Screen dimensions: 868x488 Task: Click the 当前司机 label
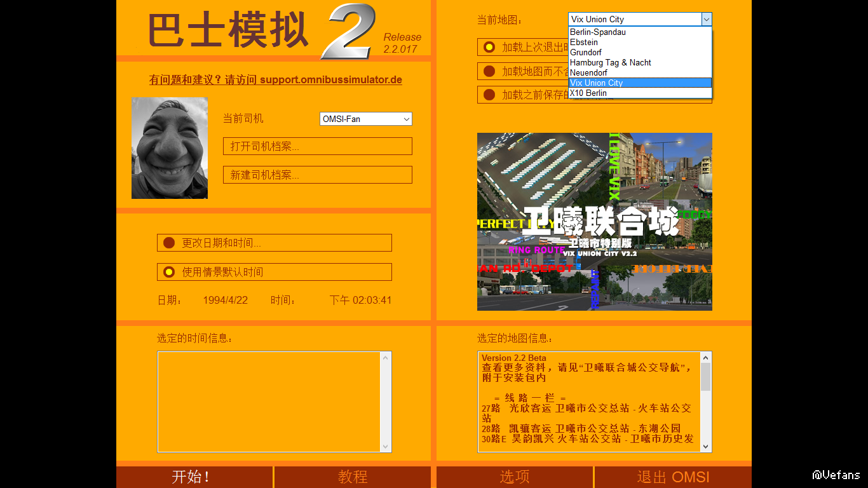click(x=243, y=119)
